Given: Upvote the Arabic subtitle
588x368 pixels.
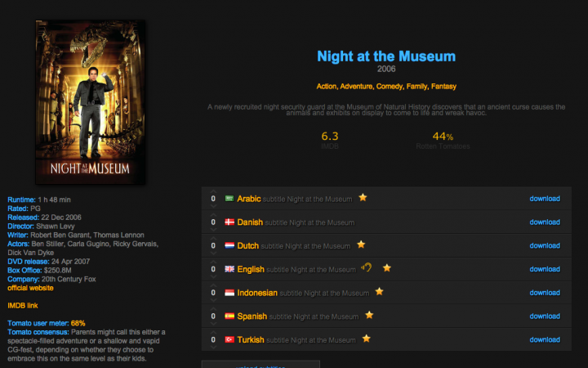Looking at the screenshot, I should coord(213,191).
